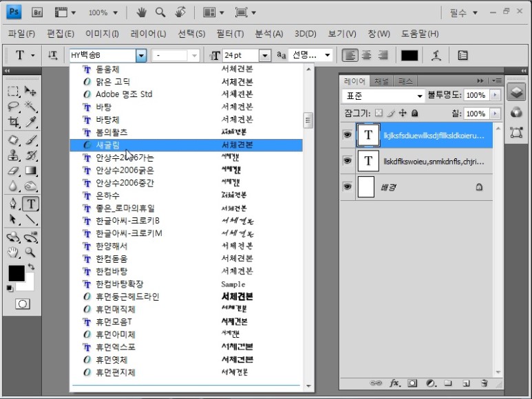Click the warp text icon

click(x=436, y=55)
